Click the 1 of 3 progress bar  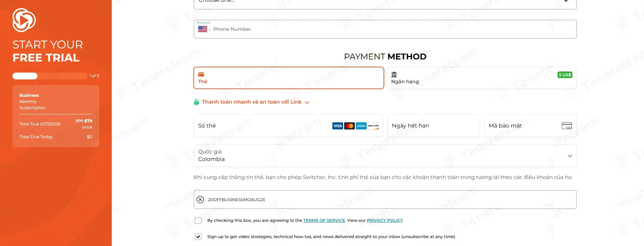pos(50,76)
